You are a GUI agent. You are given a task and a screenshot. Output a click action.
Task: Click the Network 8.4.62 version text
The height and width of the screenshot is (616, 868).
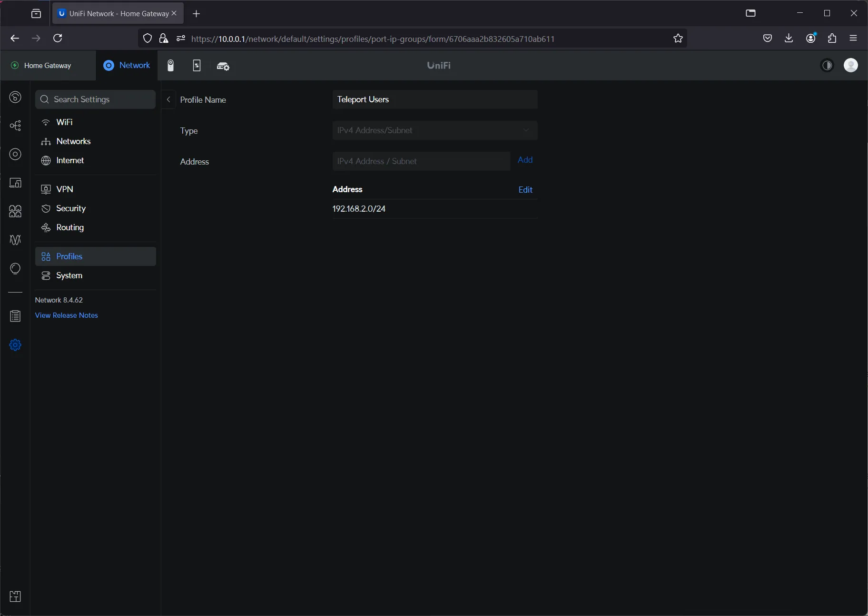click(x=59, y=300)
